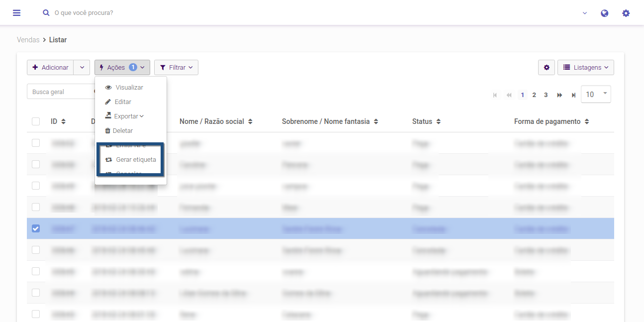Sort by Sobrenome / Nome fantasia

330,121
